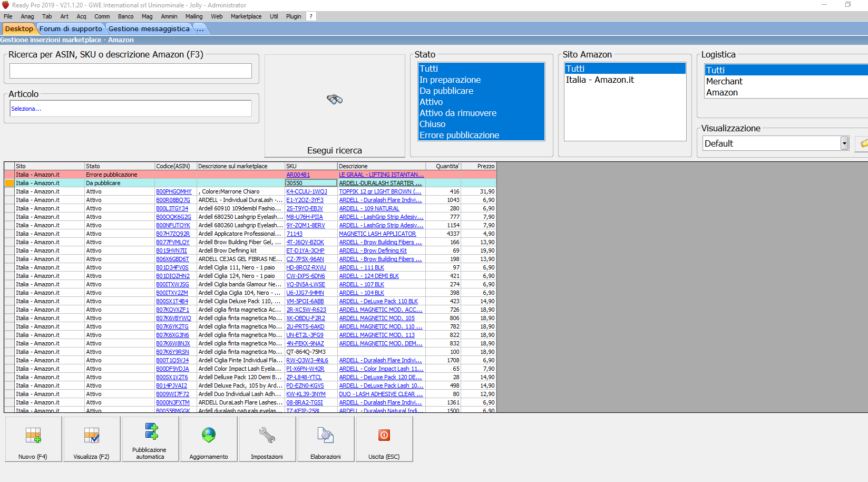Click the Ready Pro app icon in title bar
The width and height of the screenshot is (868, 482).
5,5
